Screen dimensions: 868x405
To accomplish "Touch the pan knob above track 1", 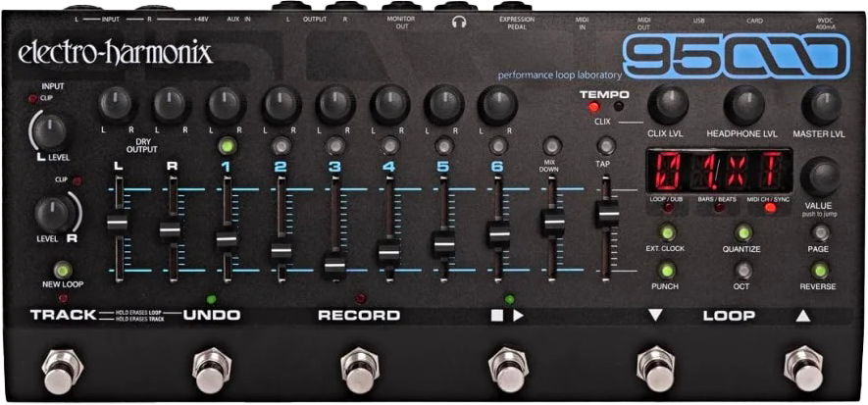I will tap(227, 105).
